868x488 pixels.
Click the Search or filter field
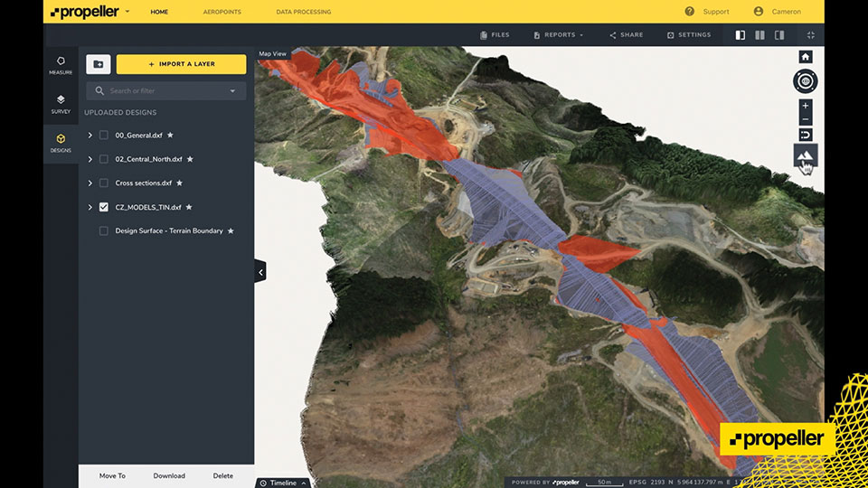tap(165, 91)
